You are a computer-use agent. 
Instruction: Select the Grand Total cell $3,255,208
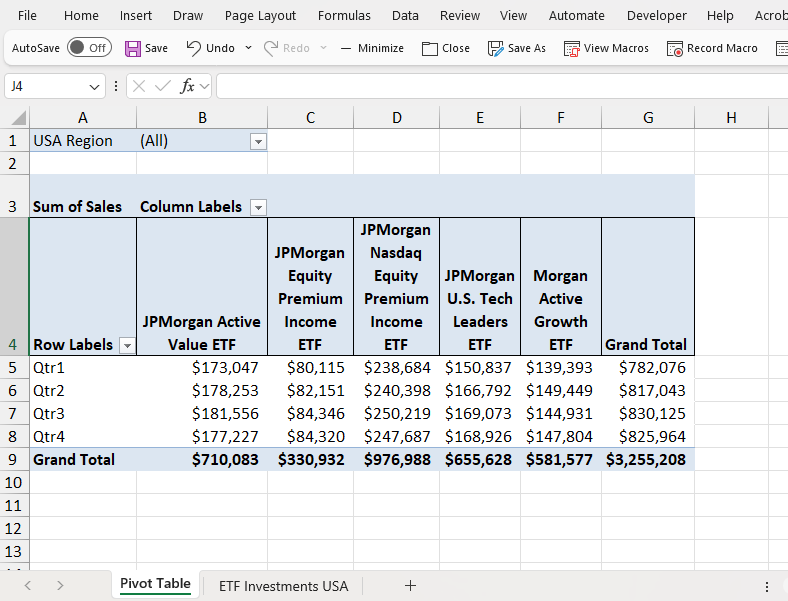(647, 460)
